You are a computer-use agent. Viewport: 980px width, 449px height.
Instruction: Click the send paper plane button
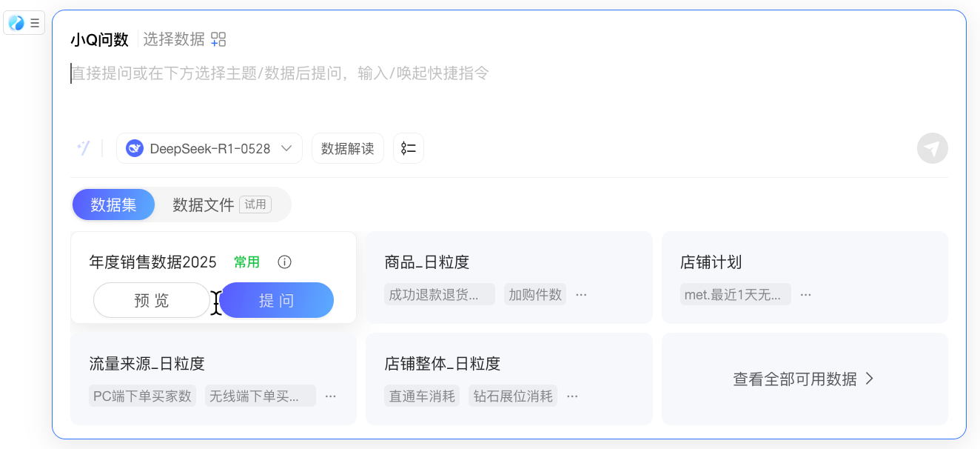point(933,148)
